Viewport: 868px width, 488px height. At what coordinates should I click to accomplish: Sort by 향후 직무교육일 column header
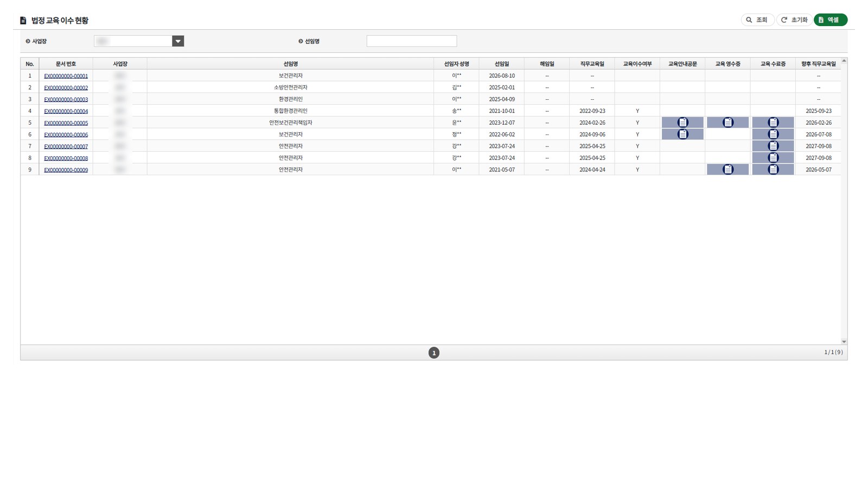[818, 64]
